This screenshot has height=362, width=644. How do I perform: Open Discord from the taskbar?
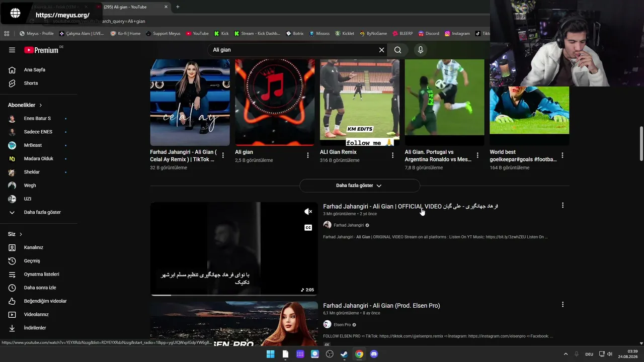pos(374,354)
